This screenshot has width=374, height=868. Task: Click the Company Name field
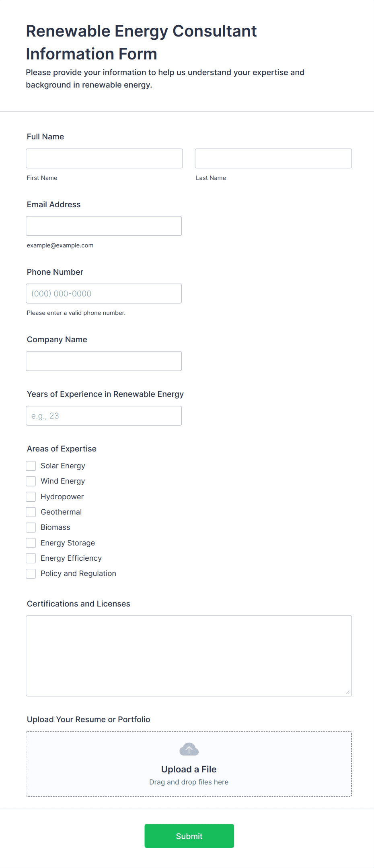click(x=104, y=361)
